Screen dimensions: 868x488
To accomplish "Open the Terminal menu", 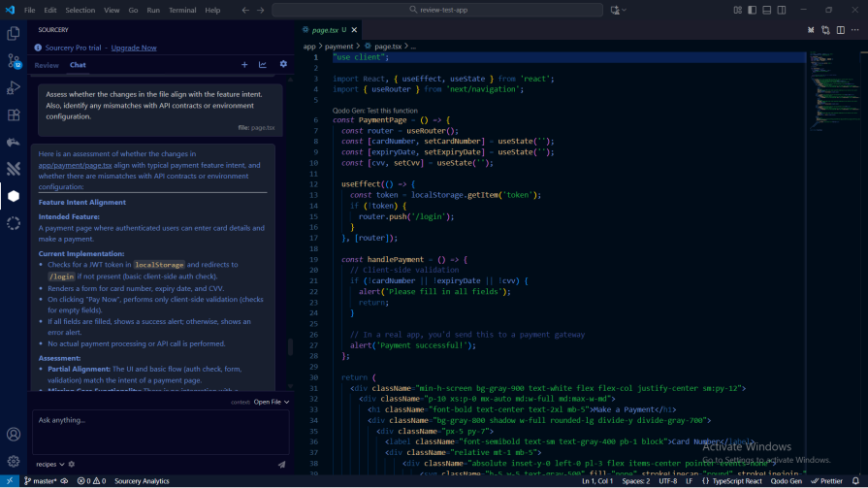I will point(182,10).
